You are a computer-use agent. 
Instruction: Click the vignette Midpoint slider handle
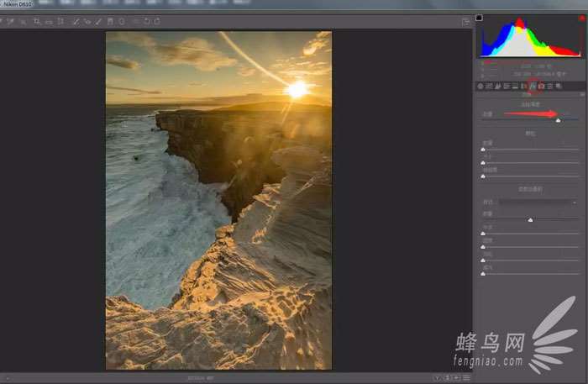tap(483, 234)
